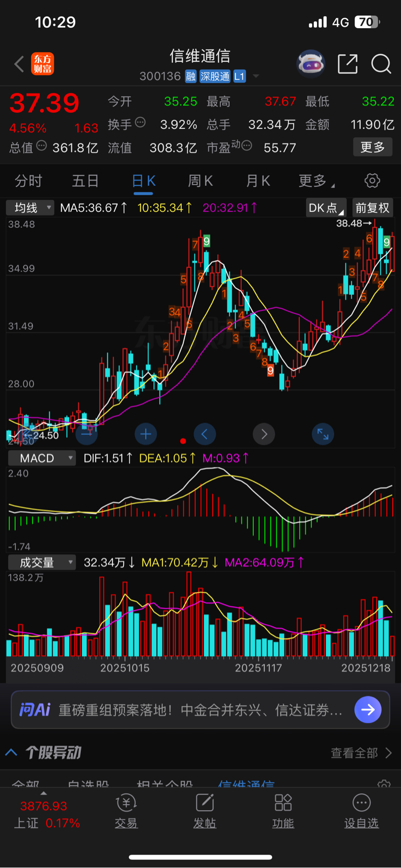Open the MACD indicator dropdown
The height and width of the screenshot is (868, 401).
click(42, 458)
